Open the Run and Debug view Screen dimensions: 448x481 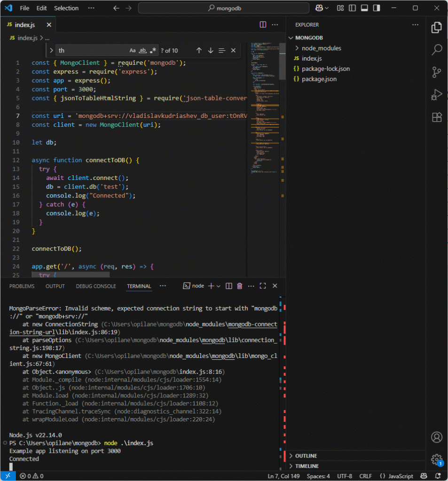(x=436, y=94)
